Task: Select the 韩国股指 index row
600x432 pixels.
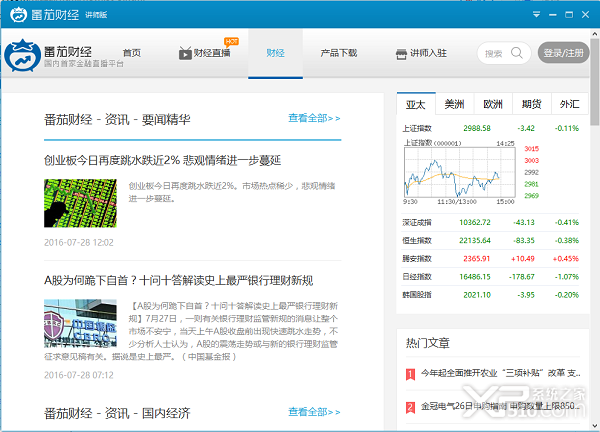Action: click(x=490, y=295)
